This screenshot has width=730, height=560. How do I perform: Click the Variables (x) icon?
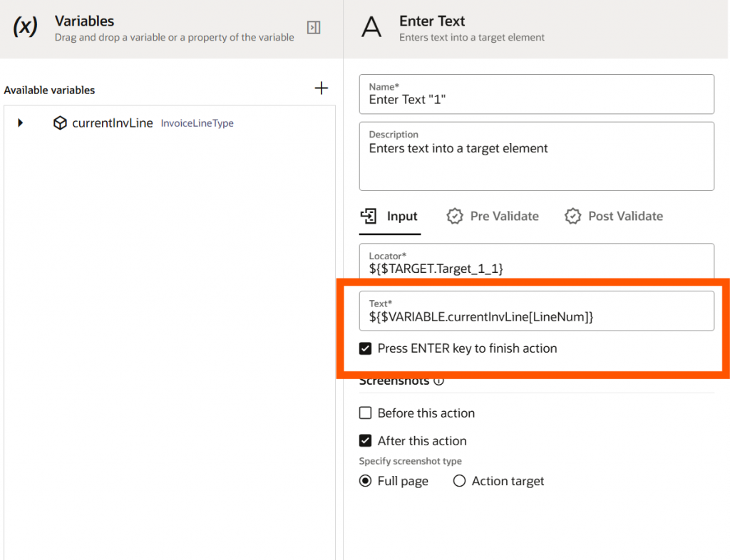[25, 28]
